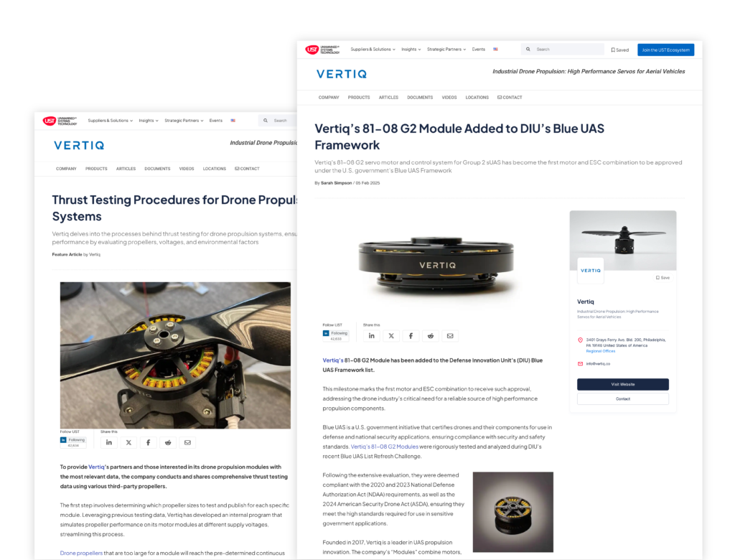Expand Strategic Partners menu in front window
Viewport: 735px width, 560px height.
[x=446, y=50]
